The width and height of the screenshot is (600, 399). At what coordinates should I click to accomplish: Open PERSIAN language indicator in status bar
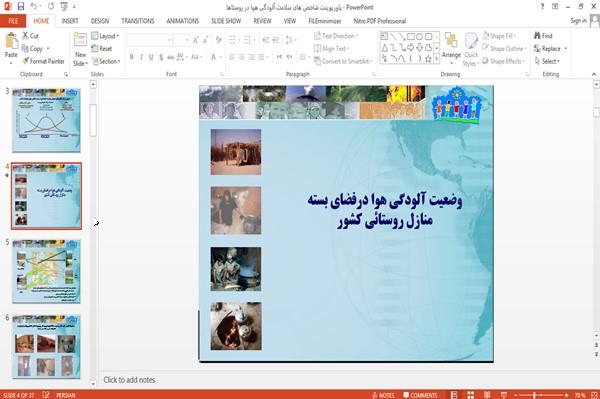coord(65,395)
